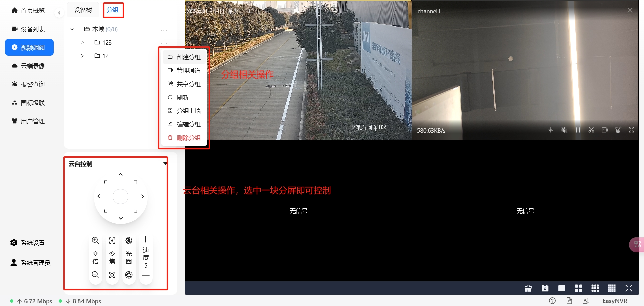Clear all video windows with the broom icon
Screen dimensions: 644x306
(528, 288)
